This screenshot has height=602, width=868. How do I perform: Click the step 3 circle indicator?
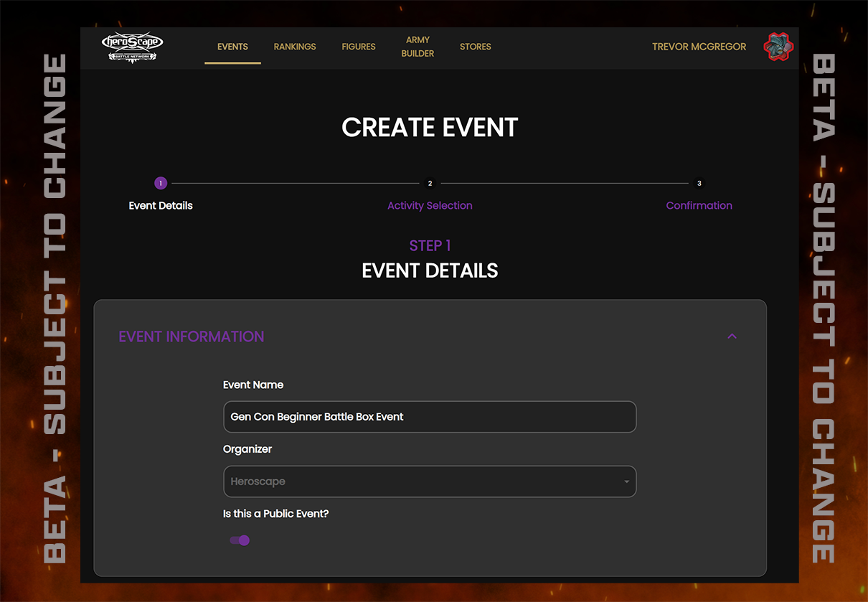(x=699, y=184)
